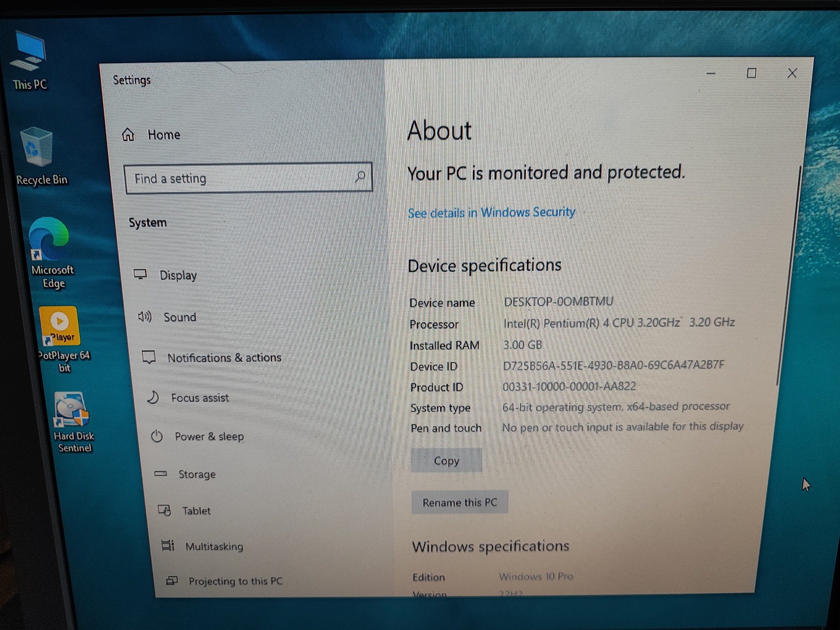The image size is (840, 630).
Task: Open the Tablet settings page
Action: (x=196, y=511)
